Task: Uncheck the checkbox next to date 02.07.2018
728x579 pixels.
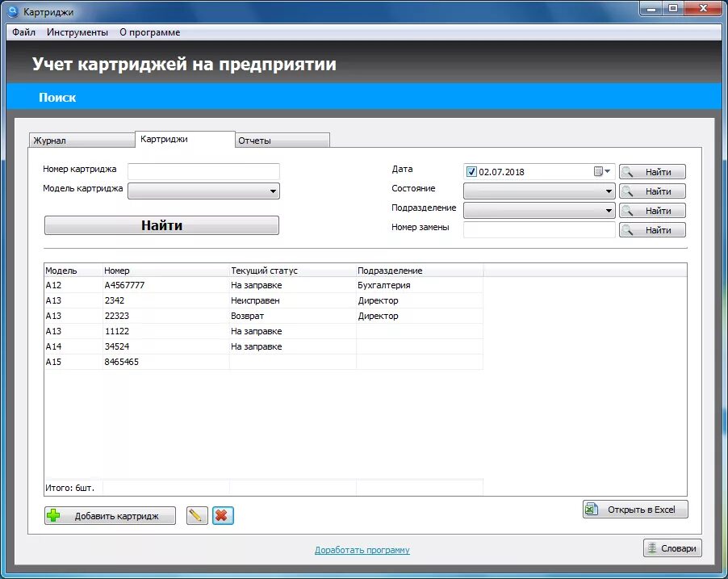Action: [471, 171]
